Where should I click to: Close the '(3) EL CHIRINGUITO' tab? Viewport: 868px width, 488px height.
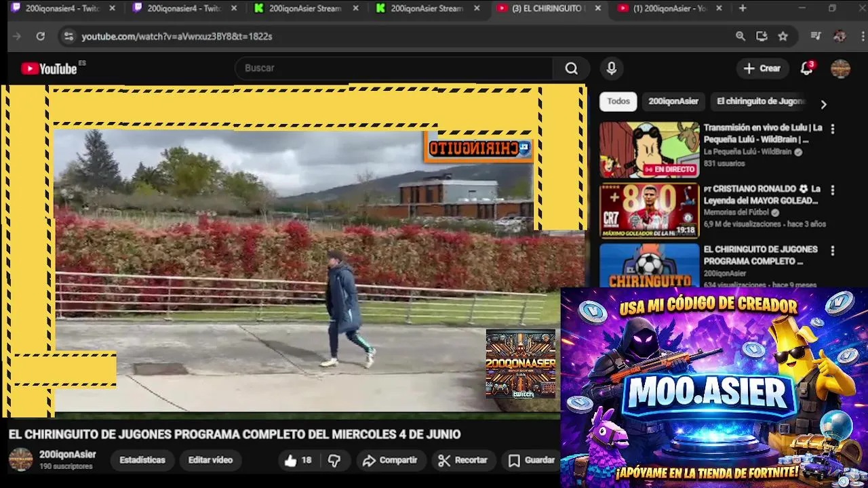coord(597,8)
